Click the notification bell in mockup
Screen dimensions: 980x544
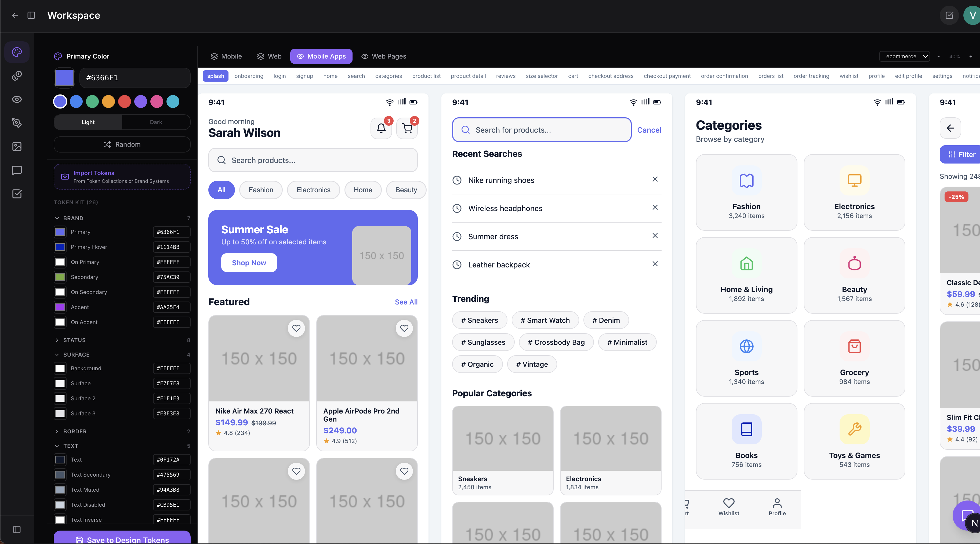(x=381, y=128)
